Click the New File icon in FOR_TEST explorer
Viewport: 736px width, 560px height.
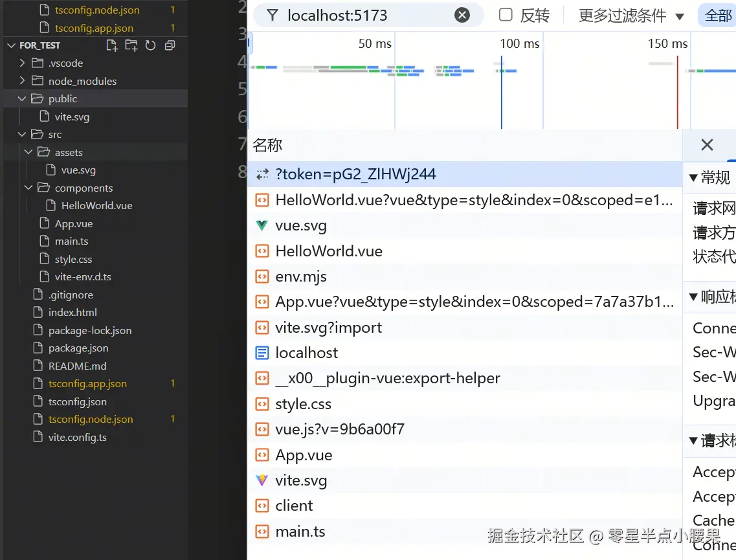coord(111,45)
